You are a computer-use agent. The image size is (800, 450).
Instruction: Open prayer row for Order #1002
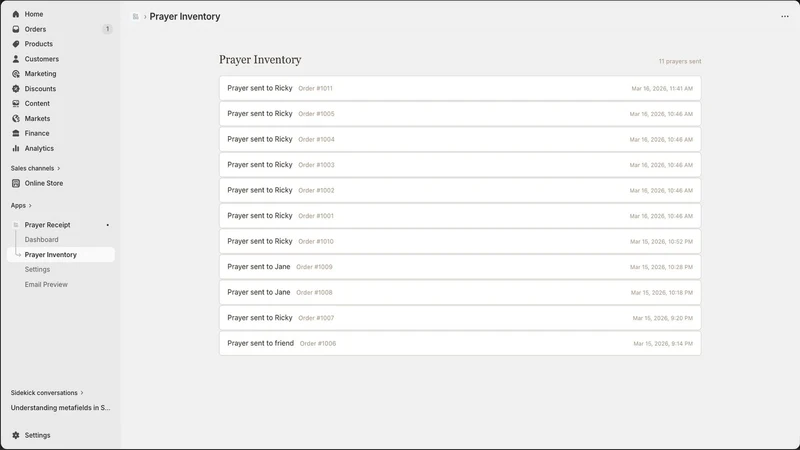[x=460, y=190]
